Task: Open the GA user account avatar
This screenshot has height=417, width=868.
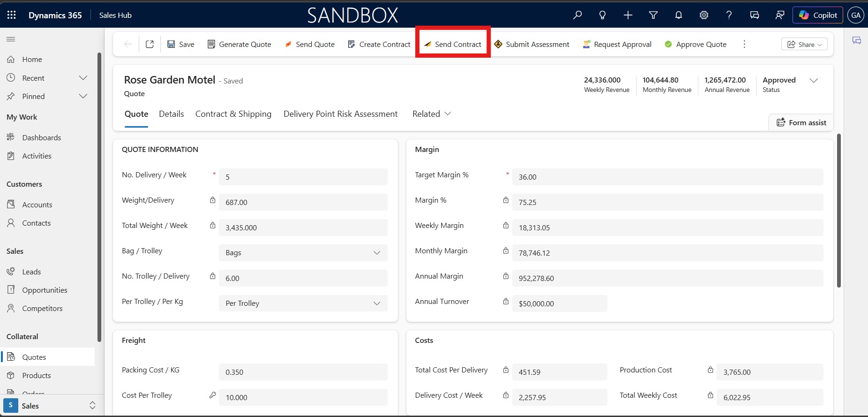Action: (x=856, y=15)
